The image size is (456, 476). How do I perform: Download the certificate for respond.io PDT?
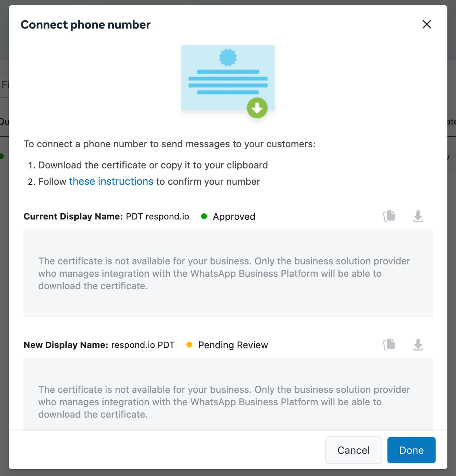pos(418,344)
